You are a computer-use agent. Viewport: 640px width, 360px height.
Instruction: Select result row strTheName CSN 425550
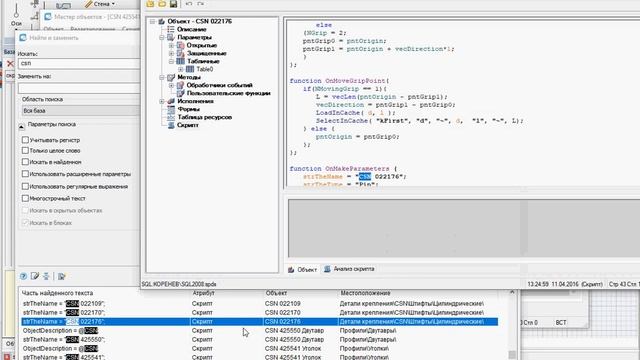click(259, 340)
